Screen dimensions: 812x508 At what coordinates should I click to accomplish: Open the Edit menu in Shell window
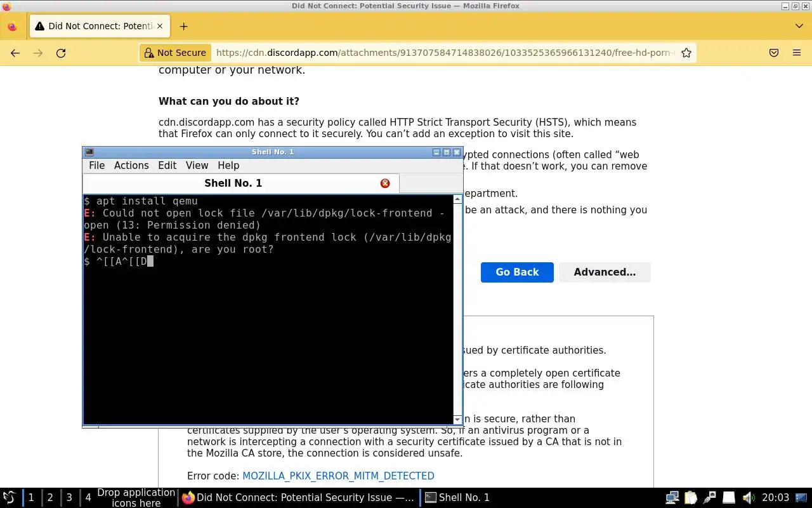pyautogui.click(x=167, y=165)
